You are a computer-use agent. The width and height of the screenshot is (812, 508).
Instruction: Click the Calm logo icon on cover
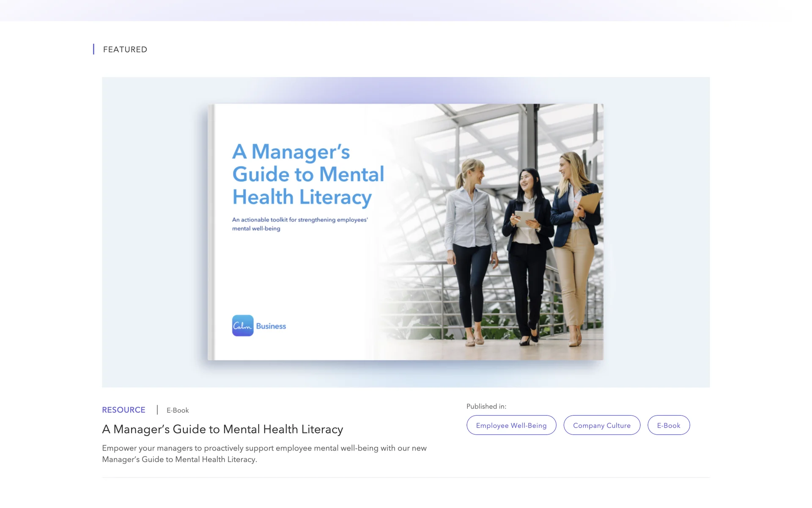[x=242, y=326]
